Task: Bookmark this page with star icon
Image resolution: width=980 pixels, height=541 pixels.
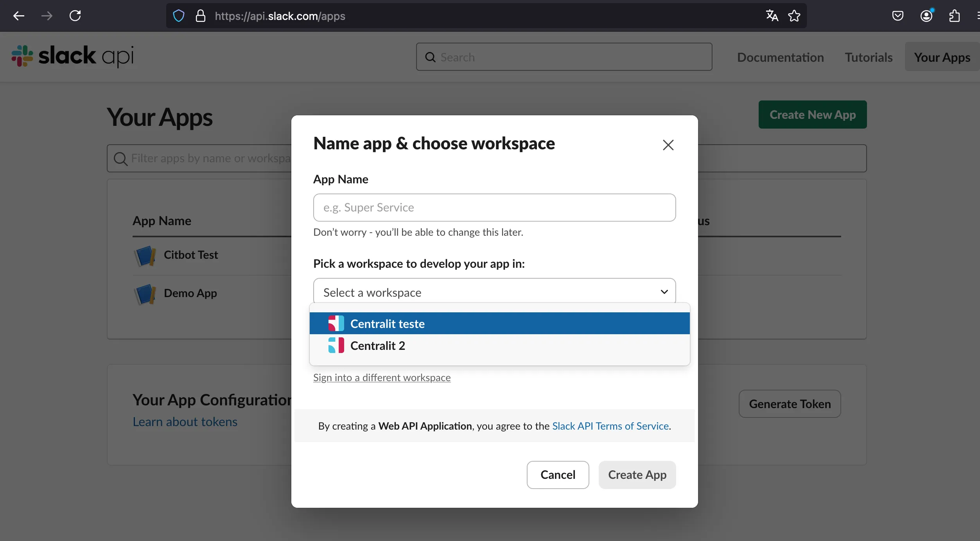Action: tap(794, 16)
